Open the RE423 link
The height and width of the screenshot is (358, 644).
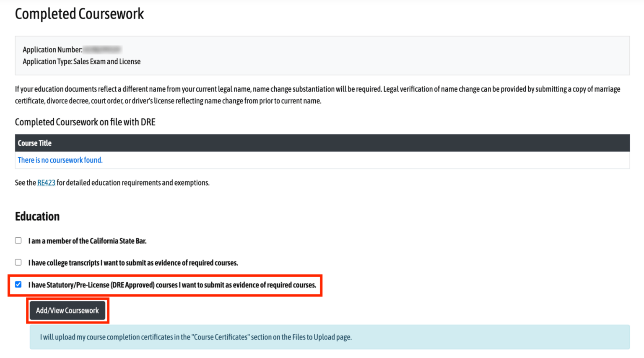coord(46,183)
